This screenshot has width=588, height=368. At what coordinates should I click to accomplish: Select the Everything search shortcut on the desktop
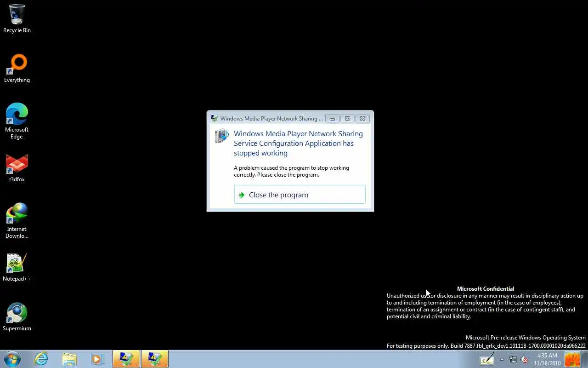click(x=17, y=69)
